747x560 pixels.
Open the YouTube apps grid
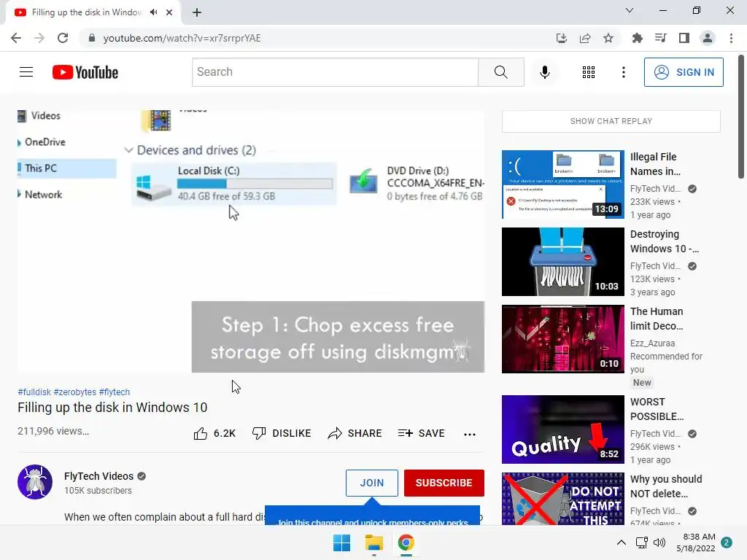click(589, 72)
